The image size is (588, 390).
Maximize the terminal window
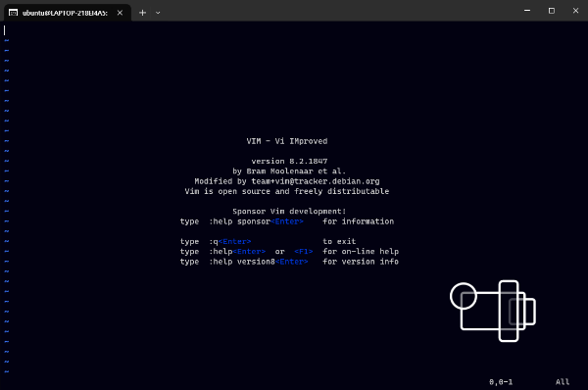551,11
